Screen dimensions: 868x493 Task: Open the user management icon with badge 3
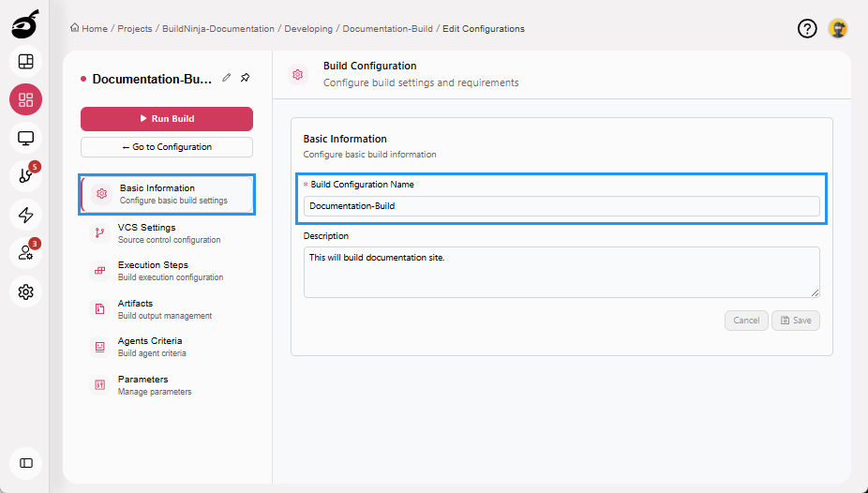click(x=25, y=253)
